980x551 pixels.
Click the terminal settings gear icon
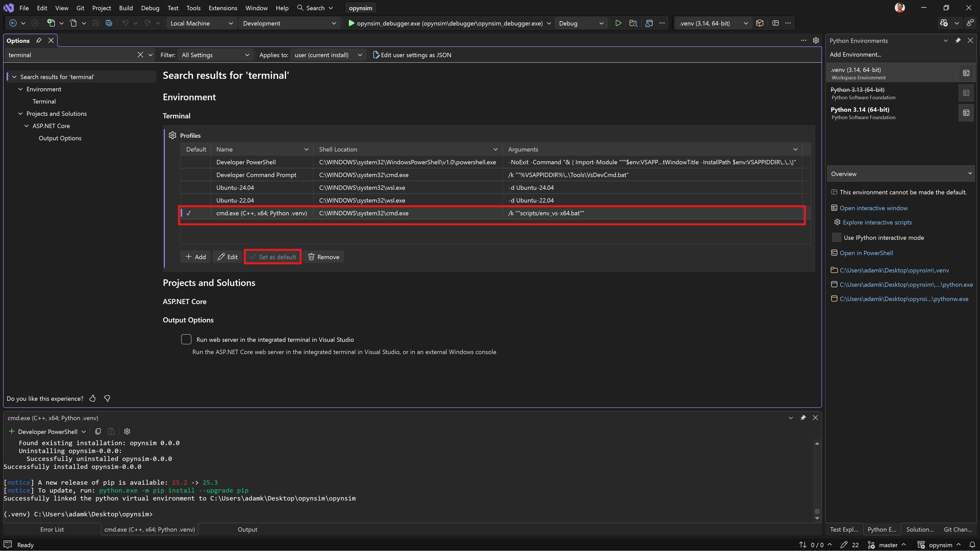click(127, 431)
